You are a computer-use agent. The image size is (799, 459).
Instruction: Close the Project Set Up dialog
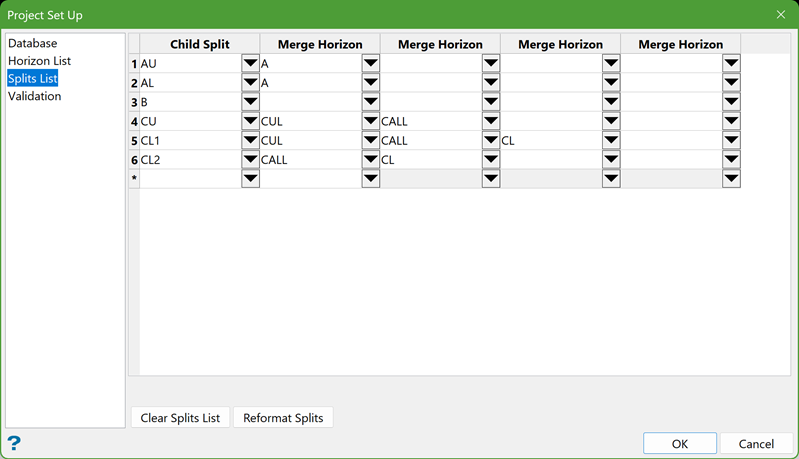tap(780, 15)
